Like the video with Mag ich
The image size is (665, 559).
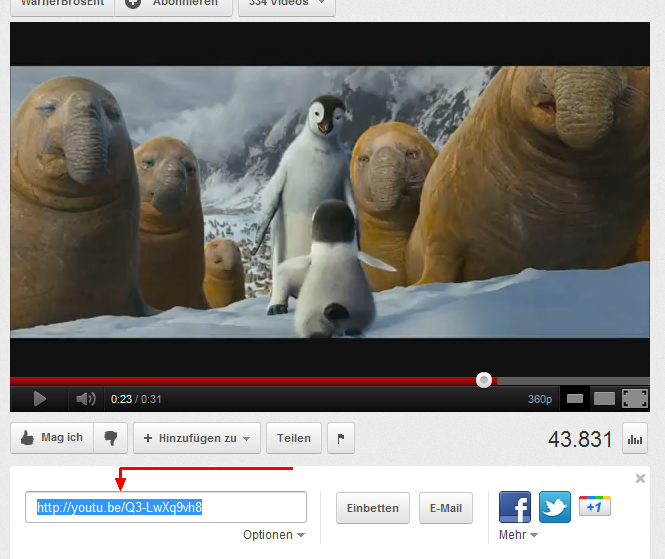click(52, 438)
